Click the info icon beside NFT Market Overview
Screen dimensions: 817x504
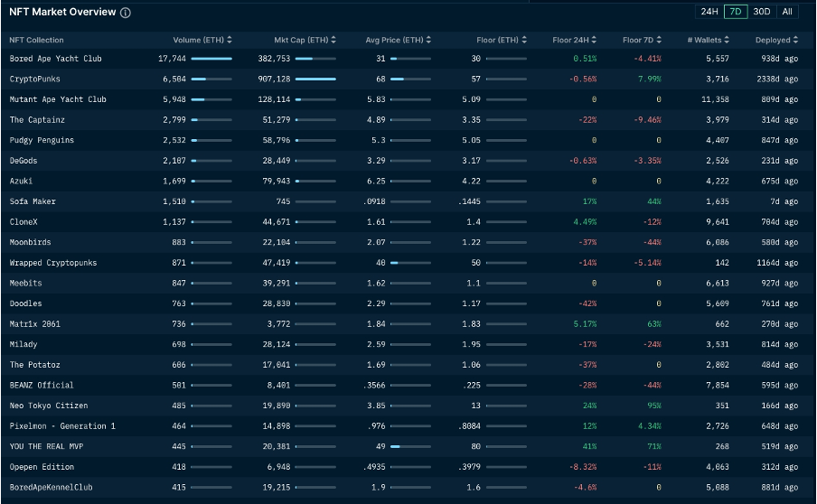point(126,13)
